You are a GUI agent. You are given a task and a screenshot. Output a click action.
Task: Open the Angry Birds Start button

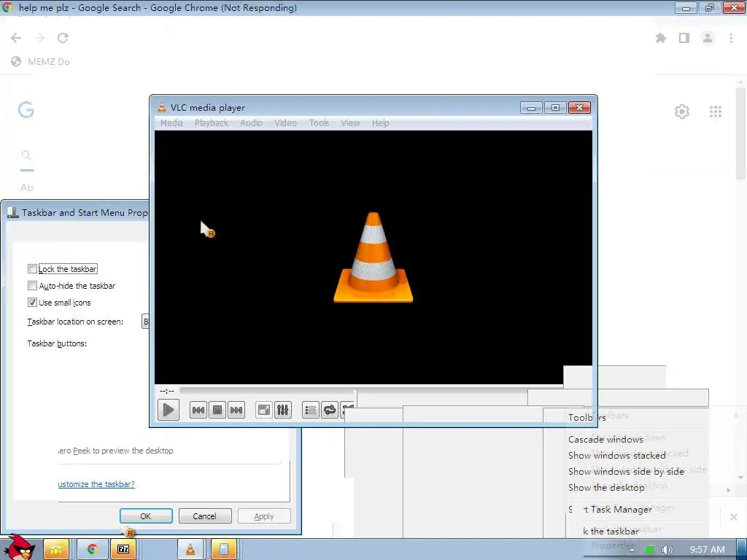(x=19, y=548)
